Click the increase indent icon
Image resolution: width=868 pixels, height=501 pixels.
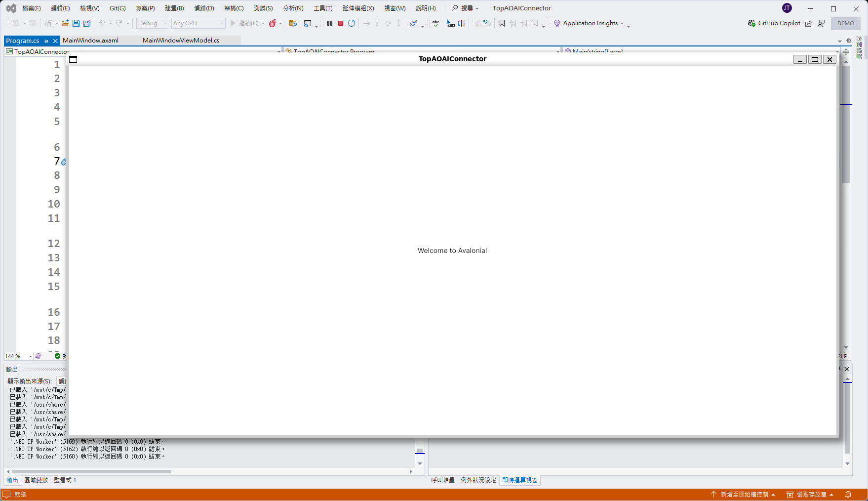[476, 23]
